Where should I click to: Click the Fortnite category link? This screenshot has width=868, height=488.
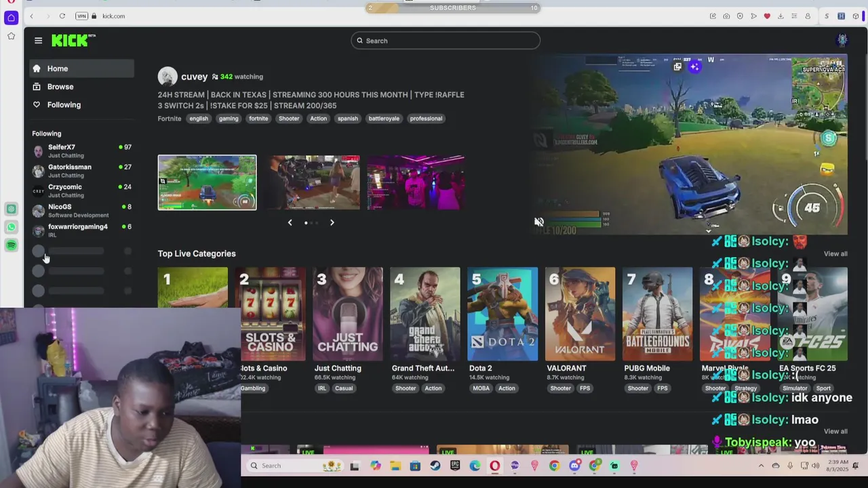tap(170, 119)
